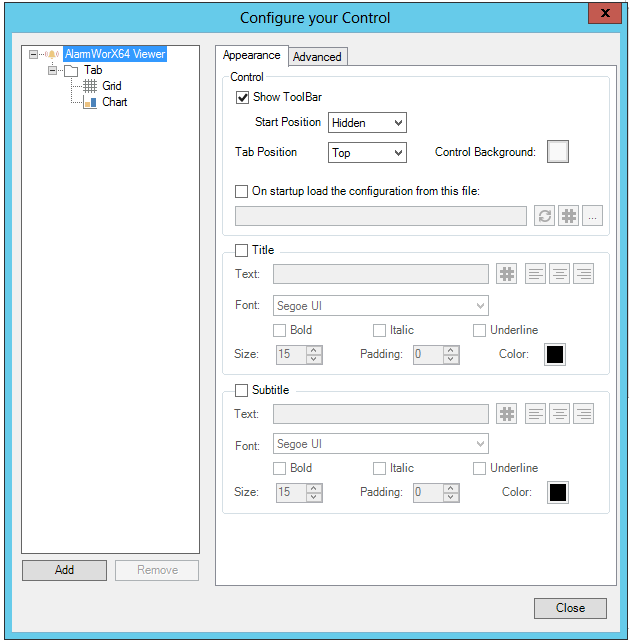Click the grid icon next to configuration file field
The width and height of the screenshot is (629, 642).
[569, 216]
